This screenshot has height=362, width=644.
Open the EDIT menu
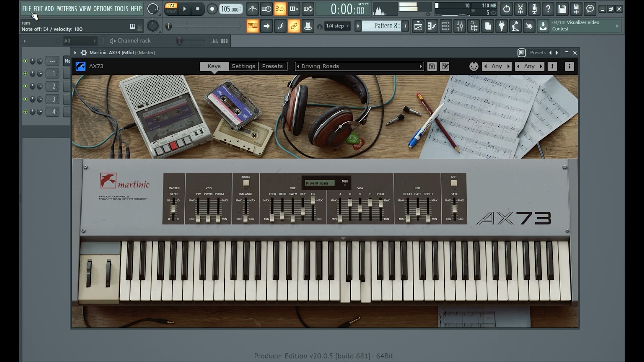pos(38,9)
